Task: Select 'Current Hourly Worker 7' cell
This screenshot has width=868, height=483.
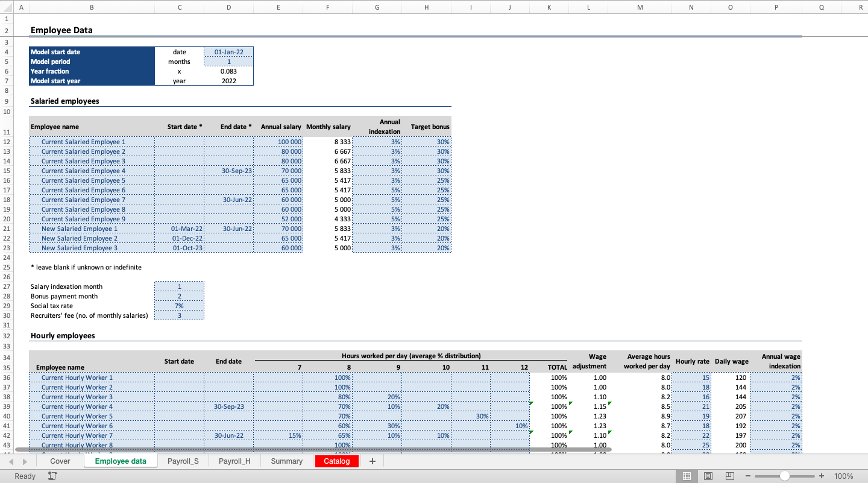Action: (92, 435)
